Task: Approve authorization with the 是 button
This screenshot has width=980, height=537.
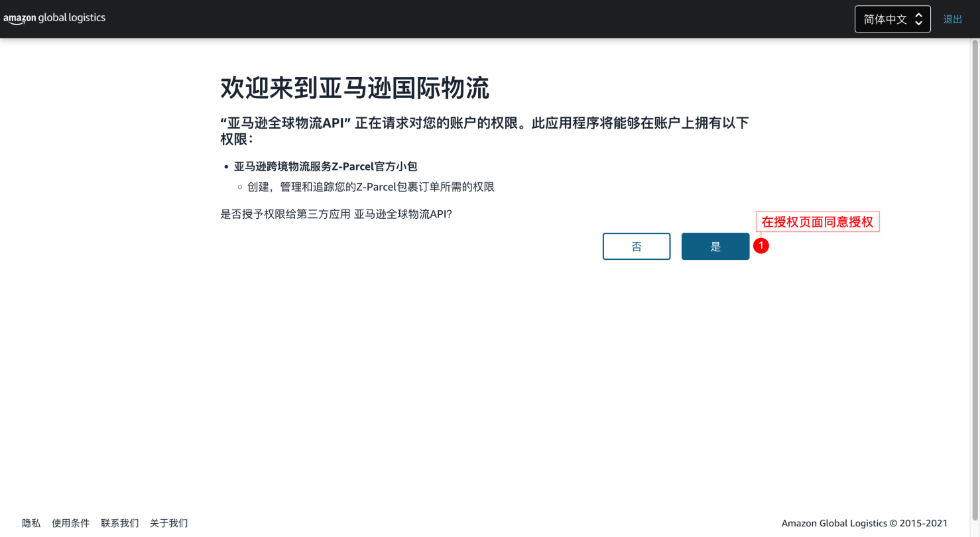Action: tap(715, 247)
